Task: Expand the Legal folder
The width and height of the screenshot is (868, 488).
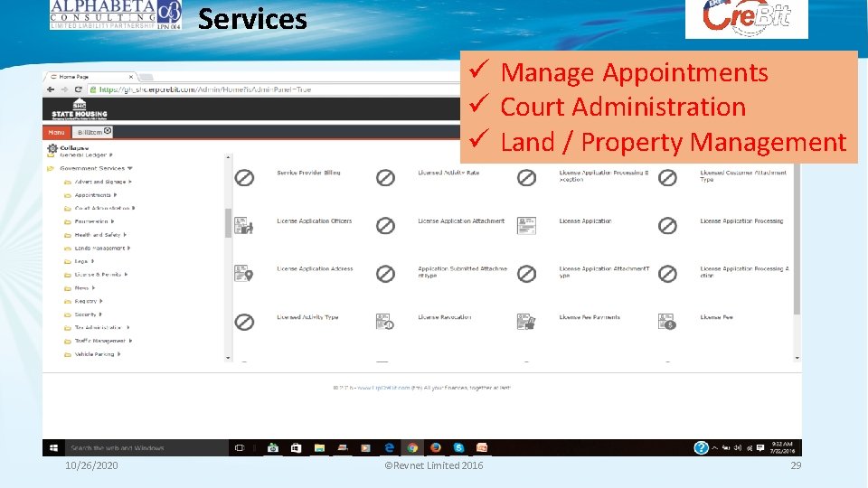Action: [x=92, y=261]
